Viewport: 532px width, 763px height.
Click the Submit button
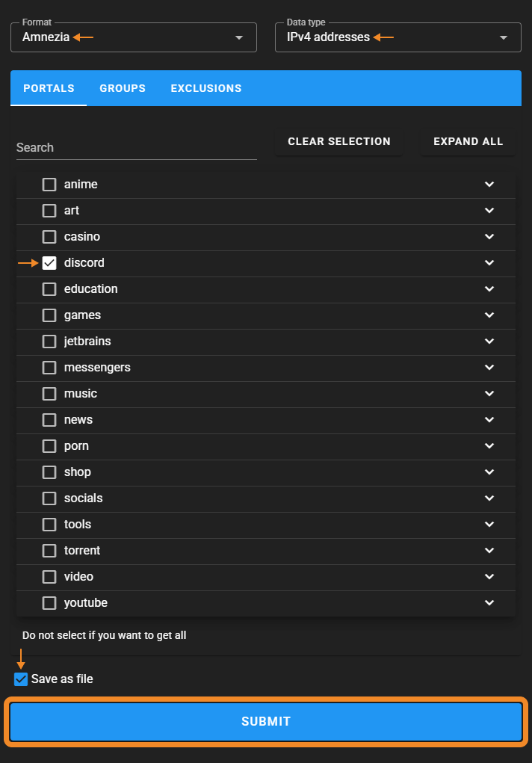pos(266,722)
